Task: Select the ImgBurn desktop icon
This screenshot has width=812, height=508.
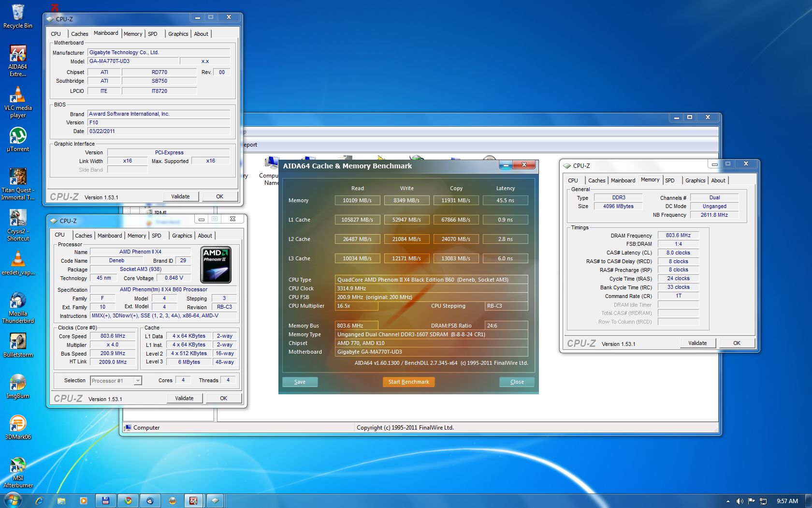Action: pyautogui.click(x=18, y=386)
